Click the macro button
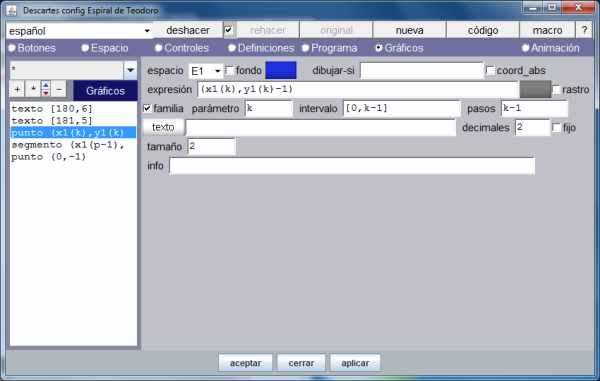 point(547,30)
